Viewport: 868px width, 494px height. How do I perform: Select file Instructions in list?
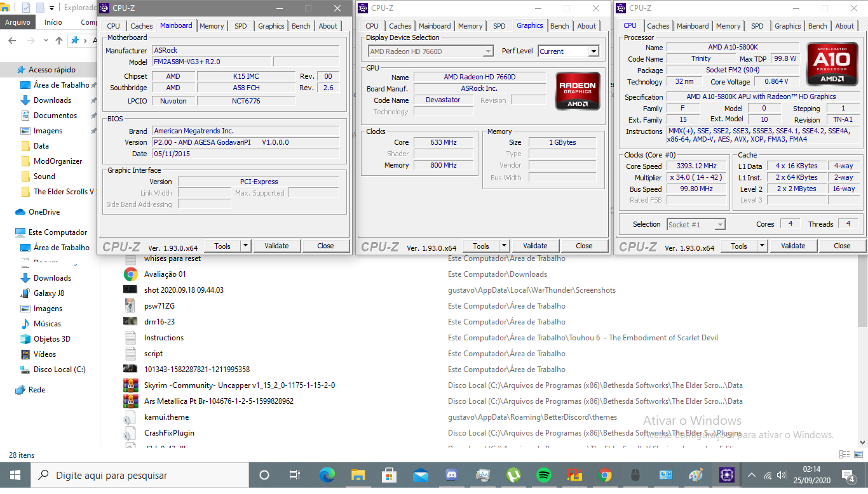[164, 338]
